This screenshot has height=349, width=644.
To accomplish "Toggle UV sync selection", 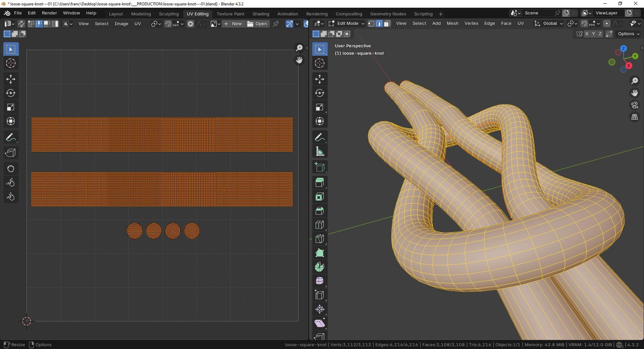I will pyautogui.click(x=21, y=23).
